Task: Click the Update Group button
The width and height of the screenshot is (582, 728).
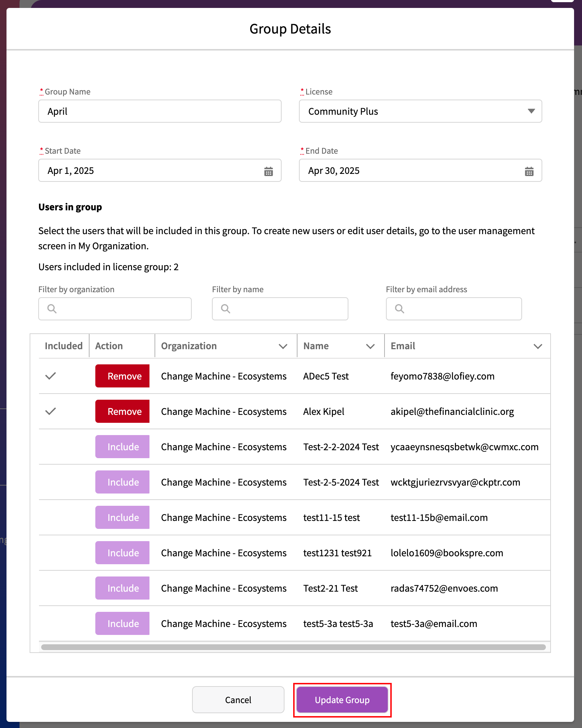Action: (x=342, y=700)
